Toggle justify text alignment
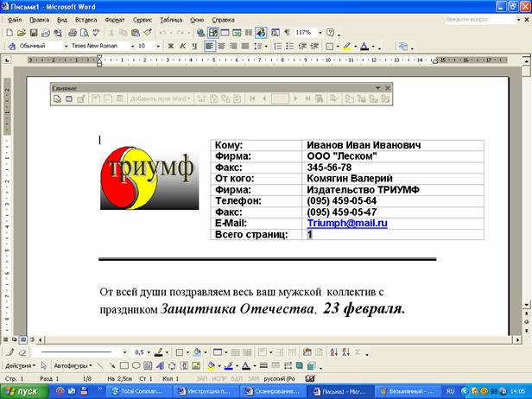The image size is (532, 399). pos(247,46)
